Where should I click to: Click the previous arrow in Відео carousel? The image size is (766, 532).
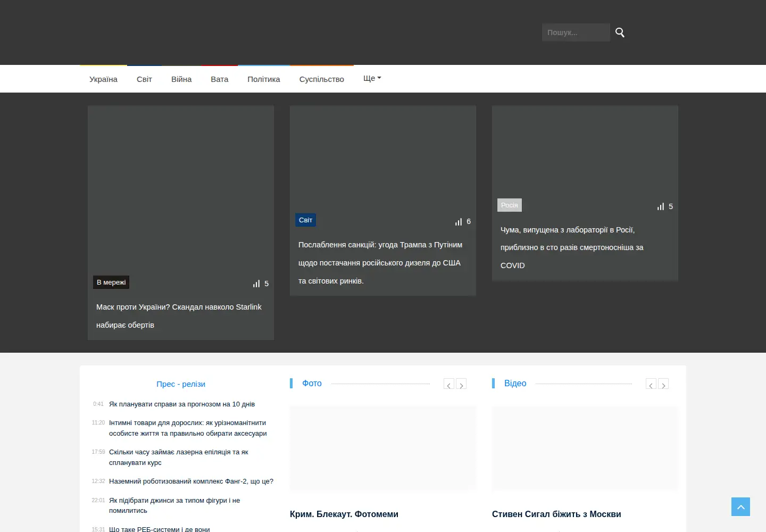click(651, 384)
